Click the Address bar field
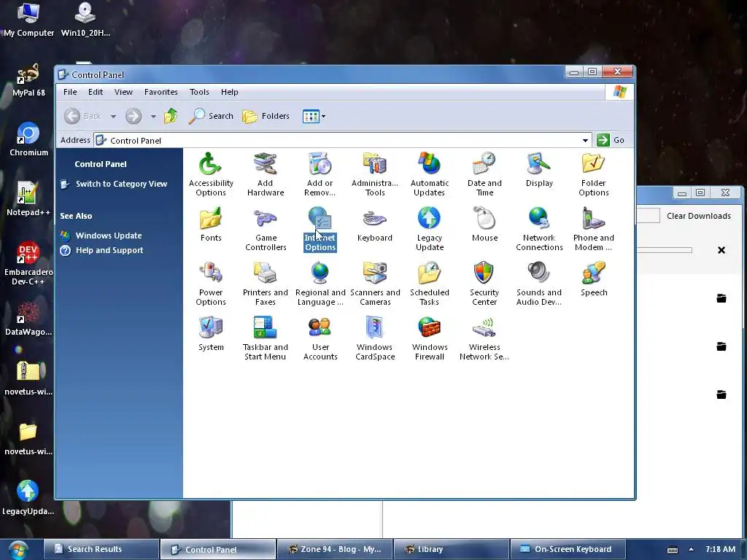747x560 pixels. tap(342, 141)
